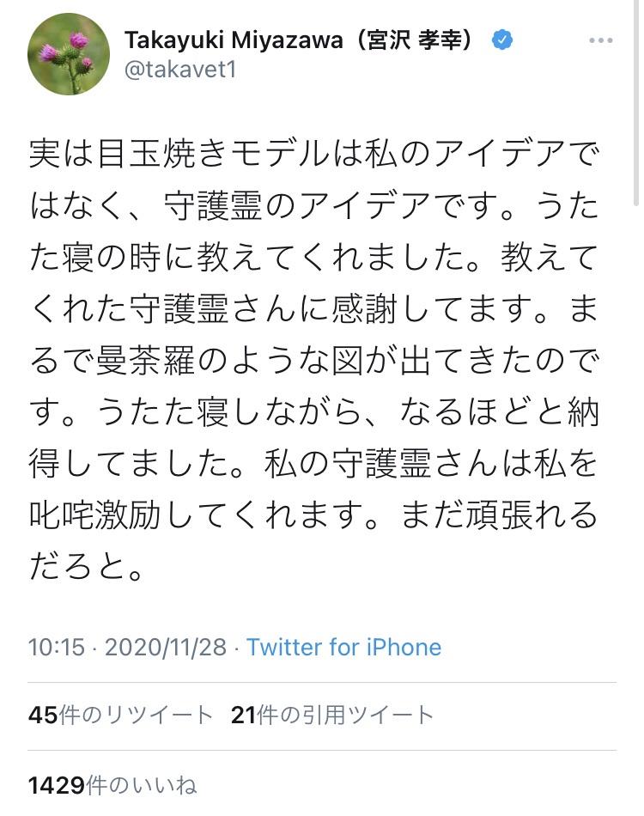Click the scrollbar at the right edge

(x=636, y=103)
